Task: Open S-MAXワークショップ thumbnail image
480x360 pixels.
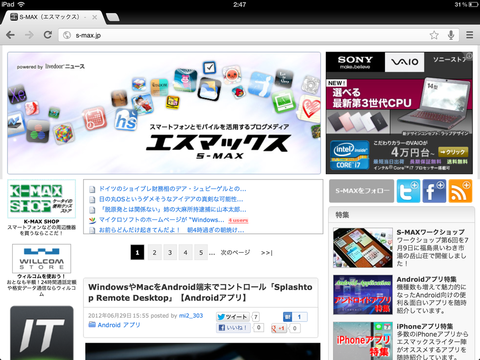Action: [x=363, y=248]
